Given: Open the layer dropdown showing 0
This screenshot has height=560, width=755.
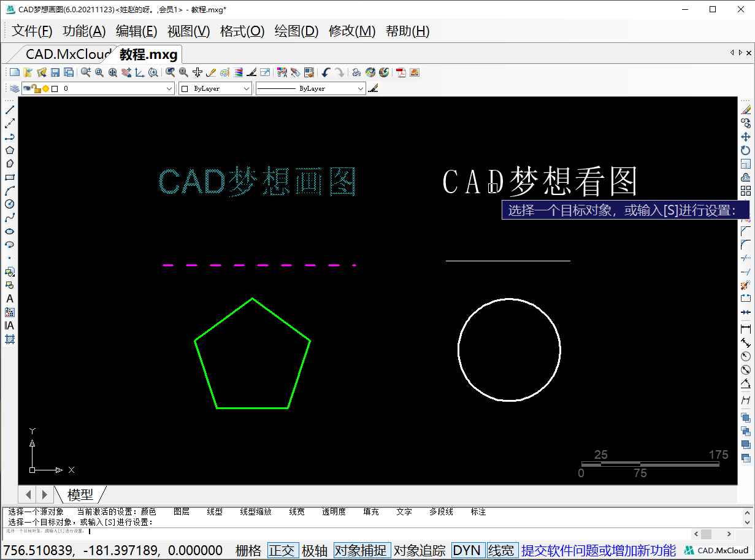Looking at the screenshot, I should [x=98, y=89].
